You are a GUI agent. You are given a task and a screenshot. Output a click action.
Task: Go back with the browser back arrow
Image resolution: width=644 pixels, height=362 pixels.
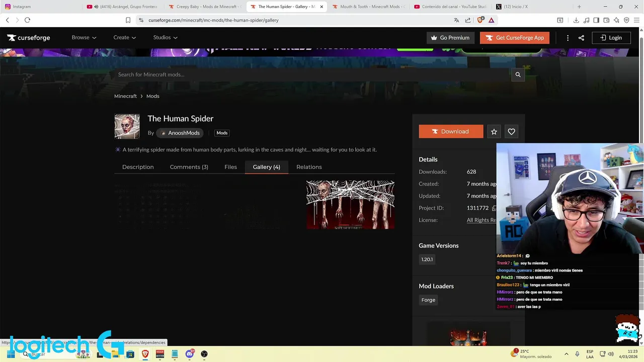tap(7, 20)
